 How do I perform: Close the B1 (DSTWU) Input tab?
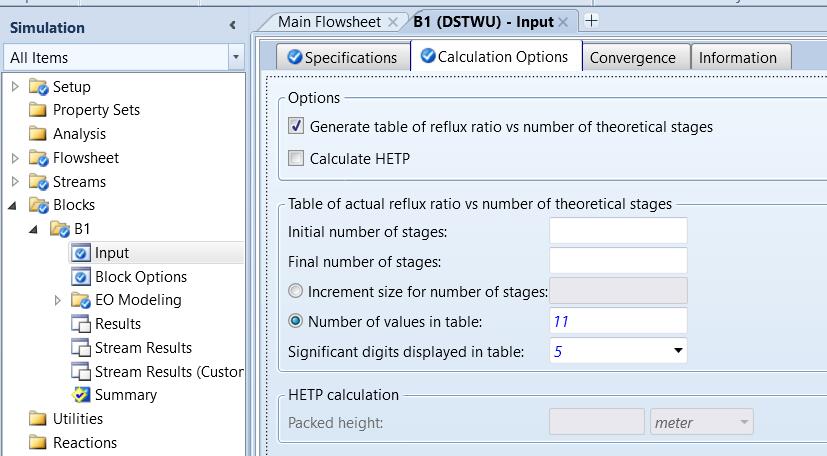click(563, 22)
